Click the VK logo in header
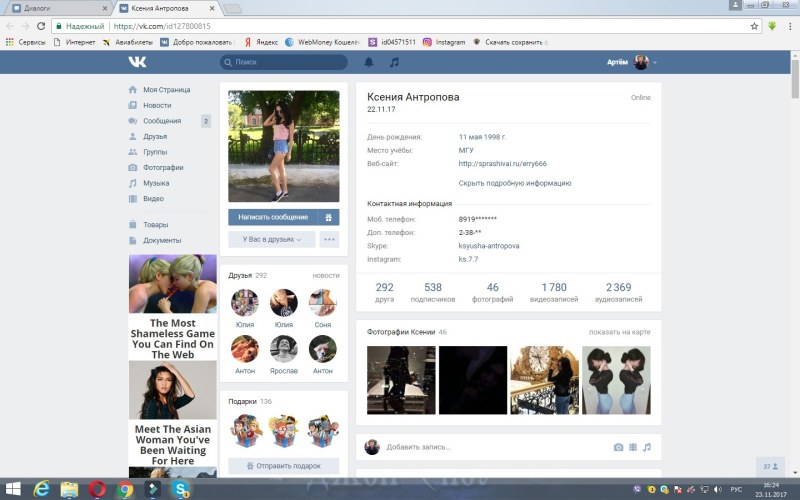 (137, 62)
